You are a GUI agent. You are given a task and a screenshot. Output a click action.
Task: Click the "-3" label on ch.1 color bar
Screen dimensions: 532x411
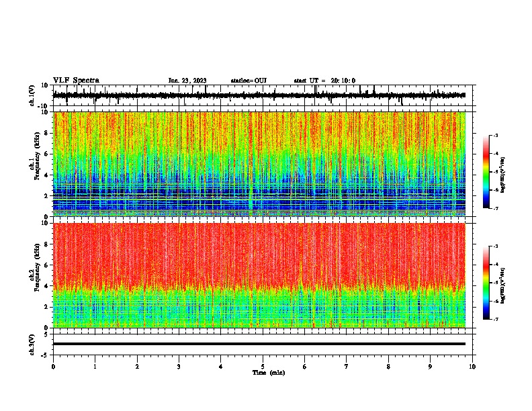496,135
